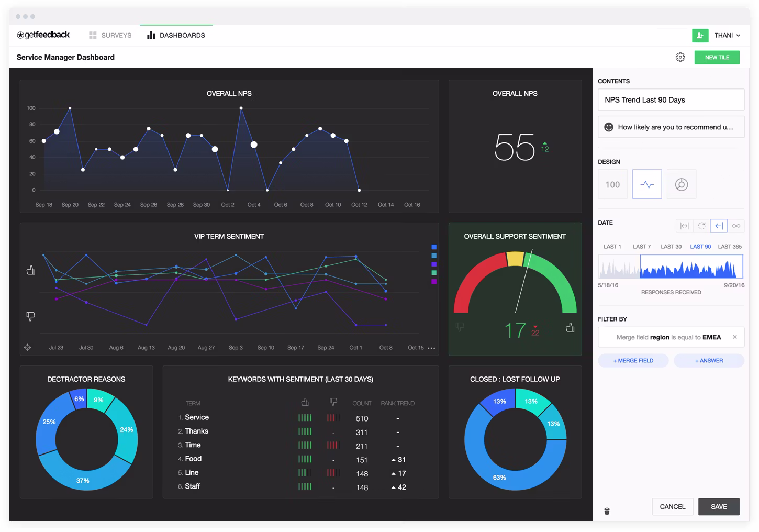Select the infinite all-time date icon

tap(736, 226)
